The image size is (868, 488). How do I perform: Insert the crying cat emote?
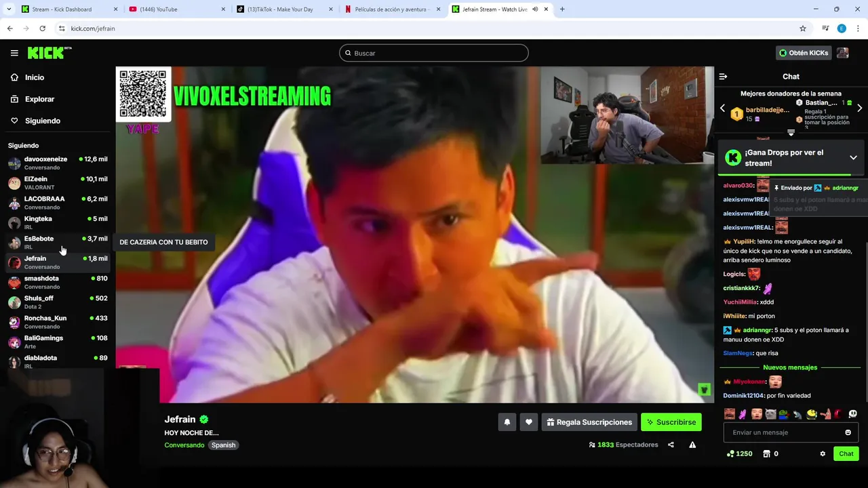[x=770, y=414]
